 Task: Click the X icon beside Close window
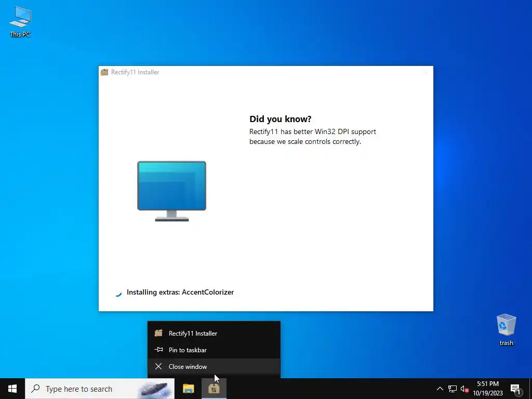coord(158,366)
